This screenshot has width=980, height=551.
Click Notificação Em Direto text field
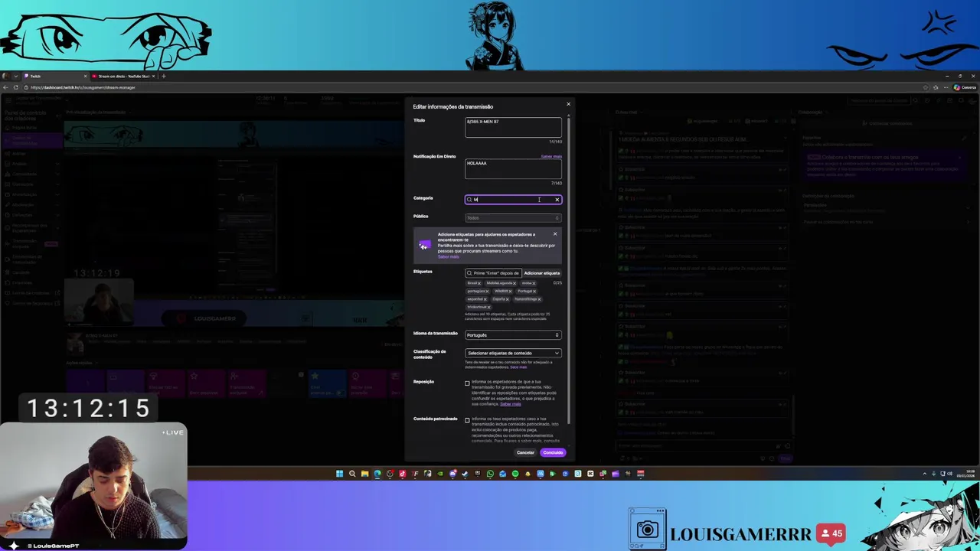coord(513,169)
